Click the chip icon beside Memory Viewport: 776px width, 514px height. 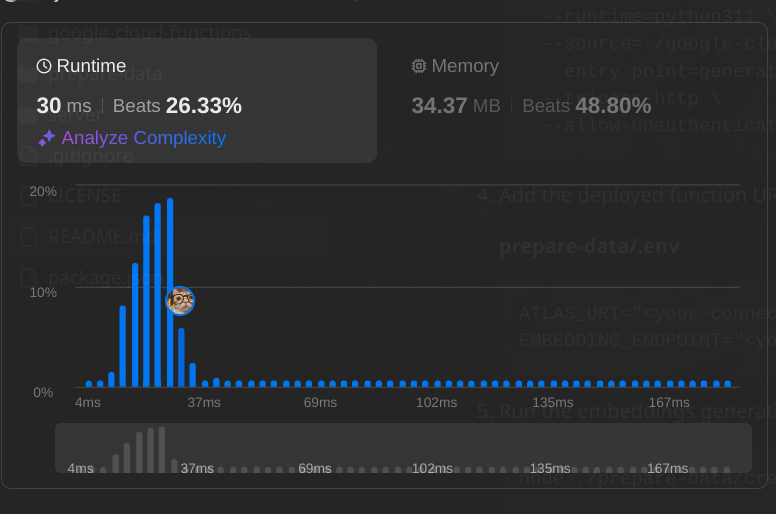[419, 66]
